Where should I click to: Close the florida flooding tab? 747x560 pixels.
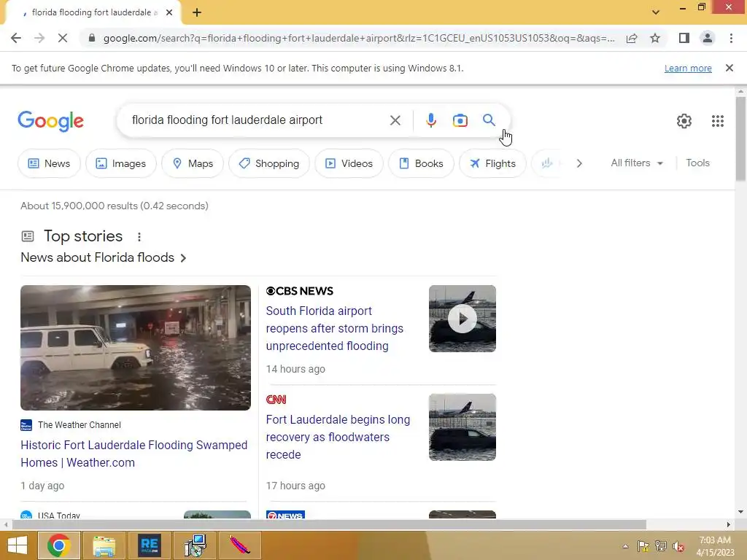coord(169,12)
